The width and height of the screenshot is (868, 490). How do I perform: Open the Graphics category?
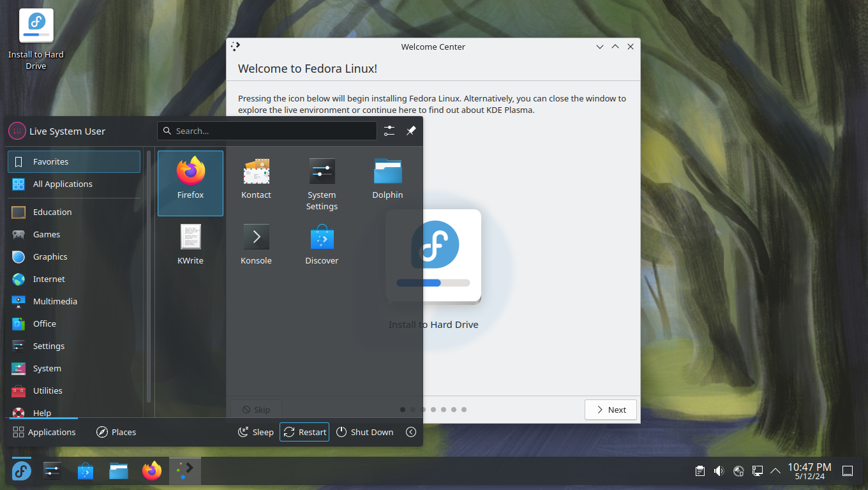74,256
